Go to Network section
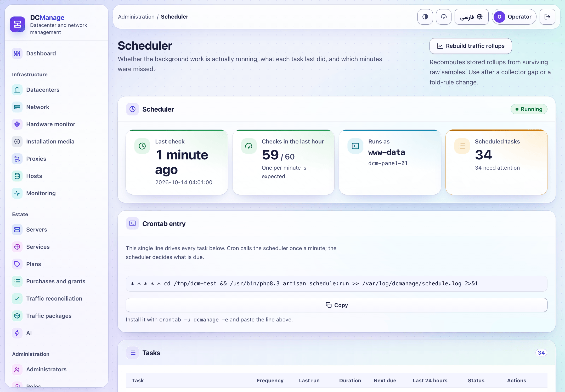Viewport: 565px width, 392px height. 56,107
